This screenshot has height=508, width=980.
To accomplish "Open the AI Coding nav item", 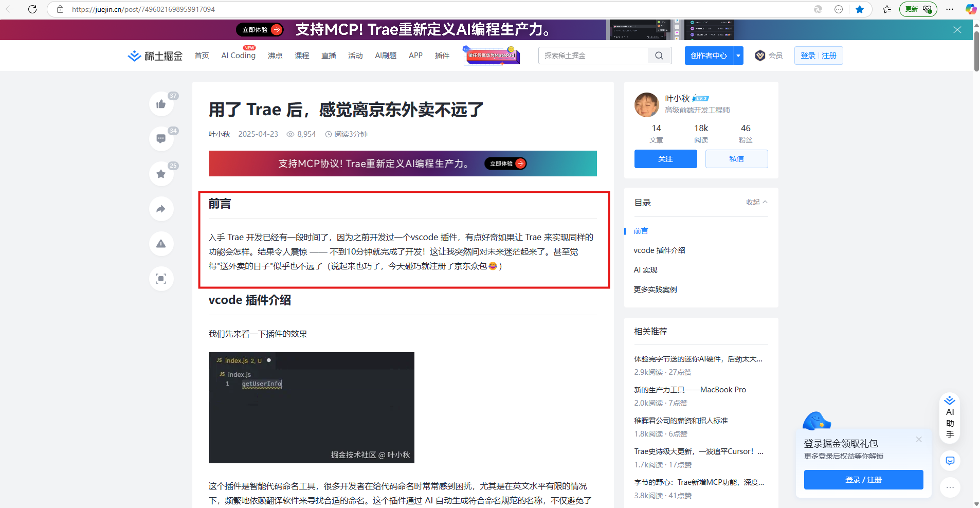I will pos(238,56).
